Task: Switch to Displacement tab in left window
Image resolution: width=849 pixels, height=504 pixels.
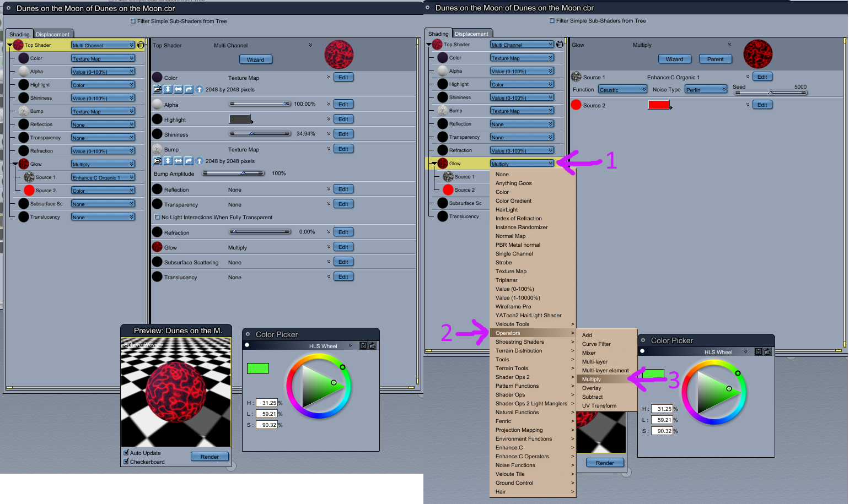Action: (x=53, y=34)
